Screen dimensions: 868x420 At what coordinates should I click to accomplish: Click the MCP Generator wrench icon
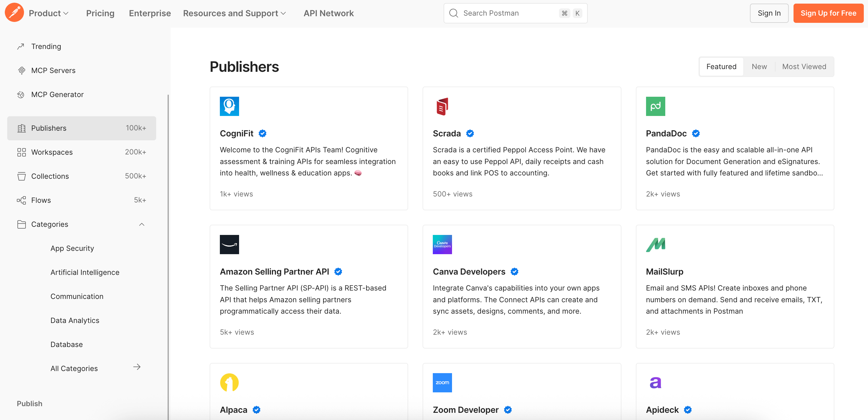point(21,94)
